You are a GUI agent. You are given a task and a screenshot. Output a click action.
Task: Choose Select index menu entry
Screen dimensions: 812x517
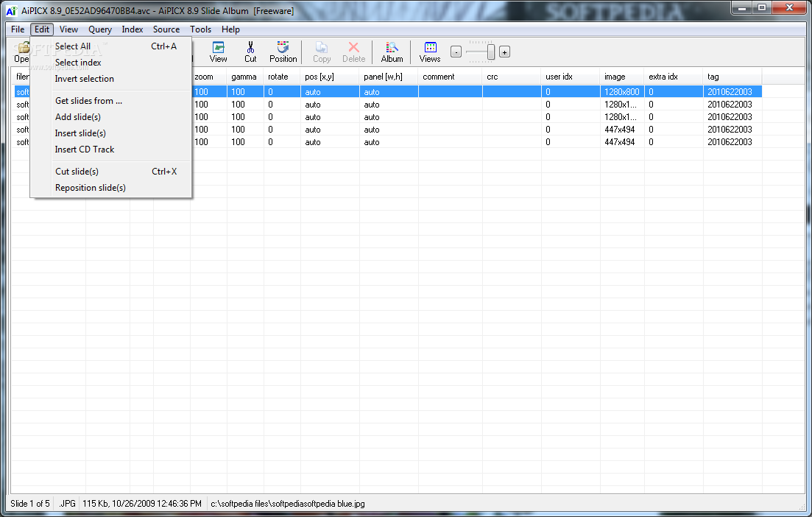tap(111, 62)
